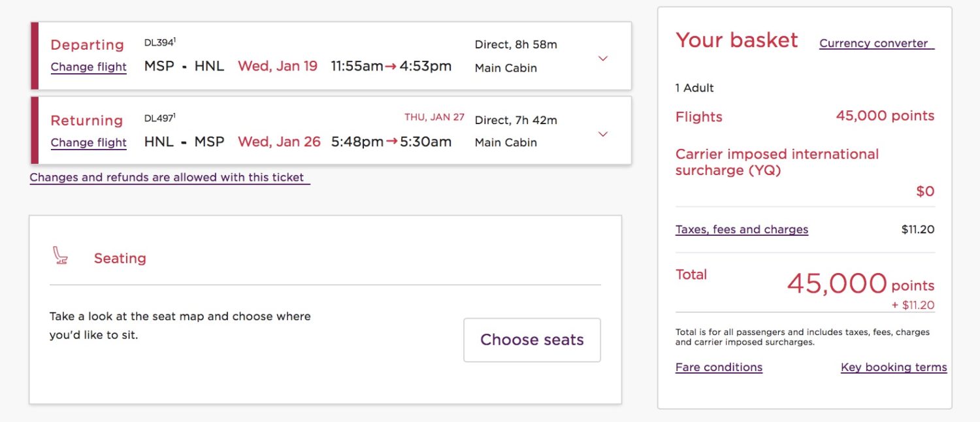Open the Key booking terms
The height and width of the screenshot is (422, 980).
point(893,367)
